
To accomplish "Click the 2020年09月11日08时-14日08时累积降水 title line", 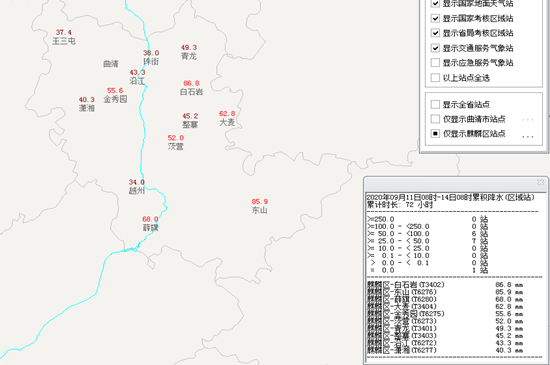I will (x=450, y=197).
